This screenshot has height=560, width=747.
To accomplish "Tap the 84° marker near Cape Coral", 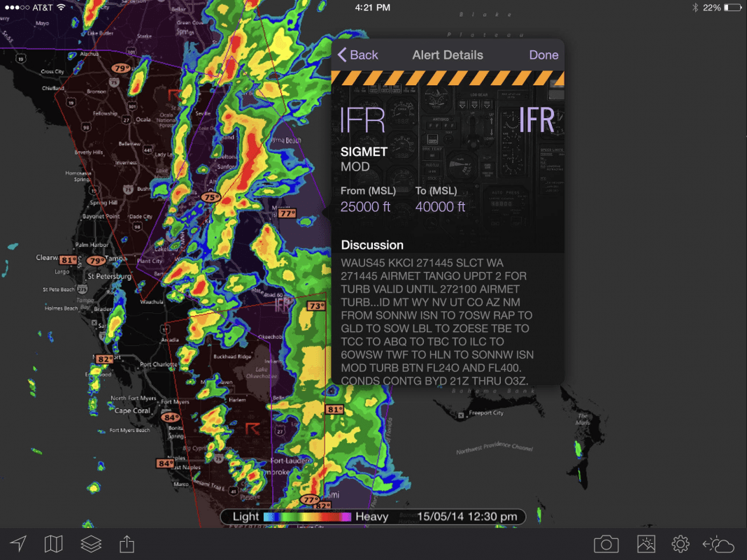I will [169, 417].
